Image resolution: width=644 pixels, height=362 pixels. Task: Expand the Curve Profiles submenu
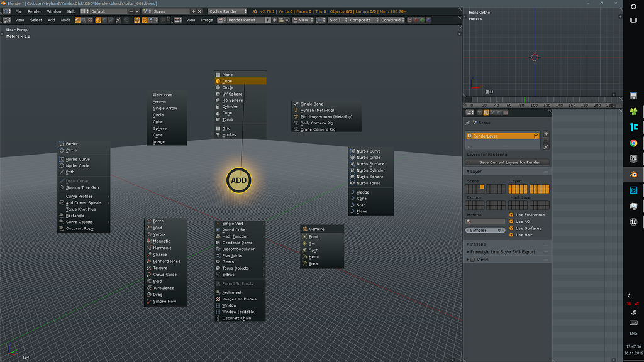[84, 196]
